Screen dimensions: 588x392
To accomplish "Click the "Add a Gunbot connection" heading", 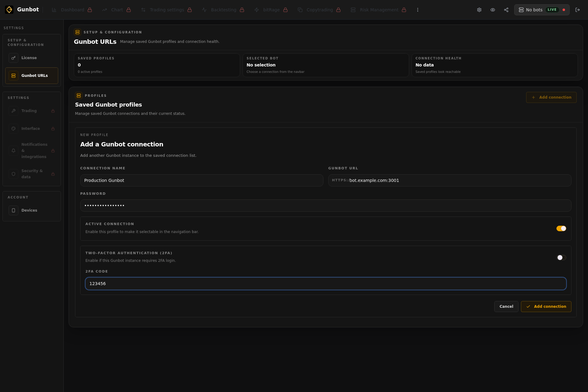I will tap(122, 144).
